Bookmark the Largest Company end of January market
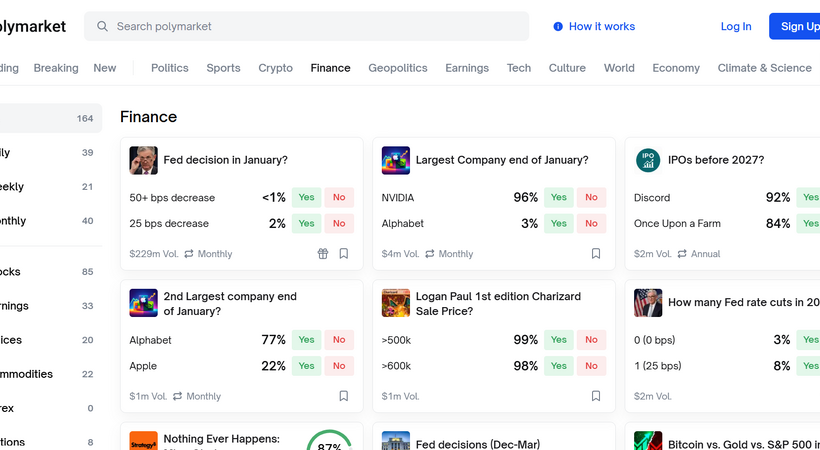Viewport: 820px width, 450px height. 596,254
